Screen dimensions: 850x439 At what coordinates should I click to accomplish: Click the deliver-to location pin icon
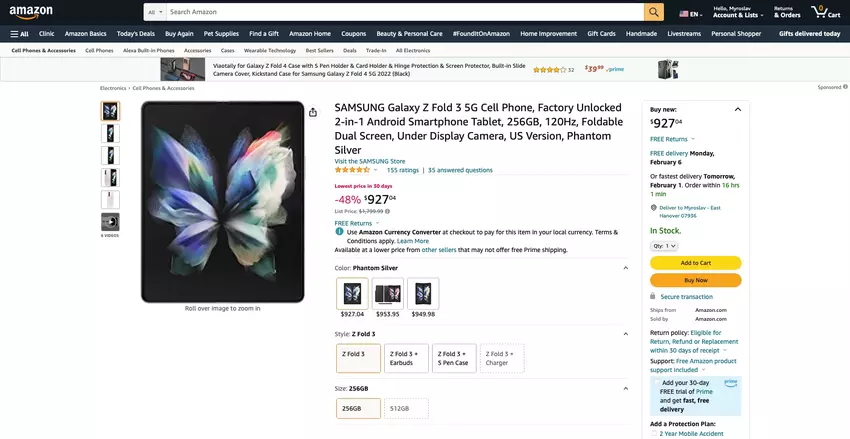(x=653, y=208)
